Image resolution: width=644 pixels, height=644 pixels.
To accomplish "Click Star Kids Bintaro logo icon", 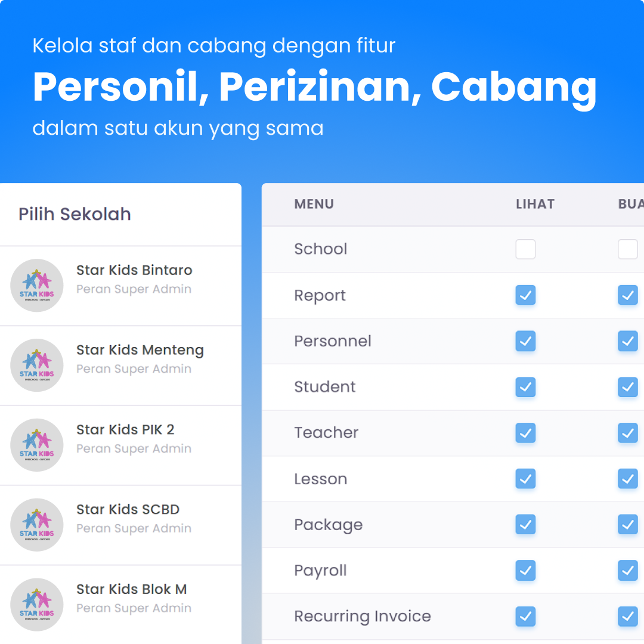I will 37,286.
